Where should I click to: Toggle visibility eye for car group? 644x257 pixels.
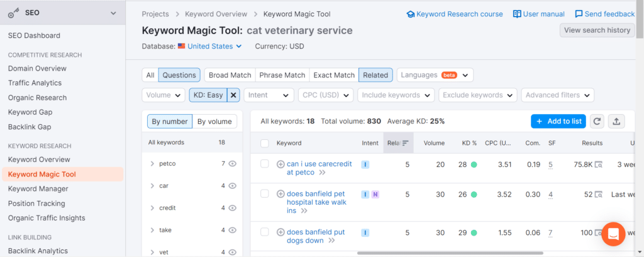coord(233,186)
